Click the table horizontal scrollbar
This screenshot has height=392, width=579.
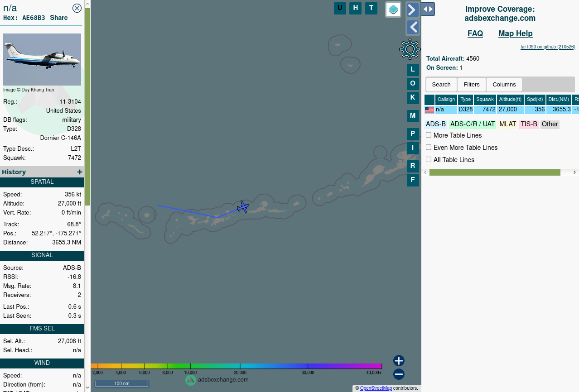pyautogui.click(x=495, y=172)
